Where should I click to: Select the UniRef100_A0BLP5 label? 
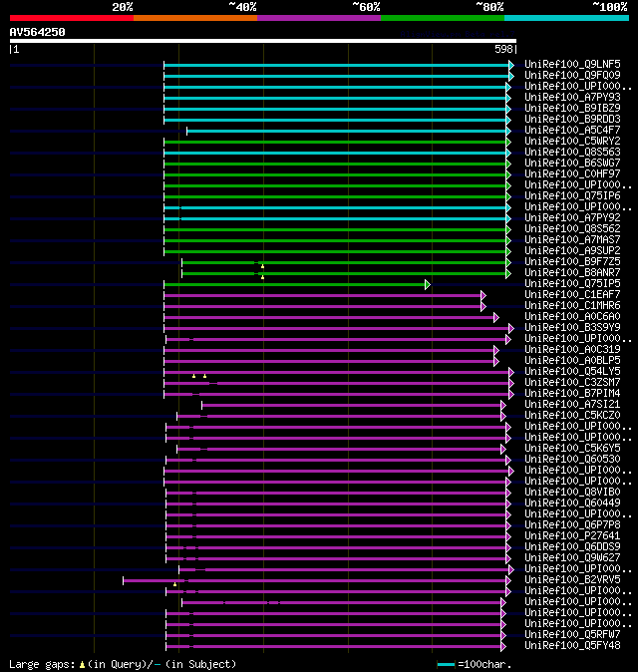point(572,361)
